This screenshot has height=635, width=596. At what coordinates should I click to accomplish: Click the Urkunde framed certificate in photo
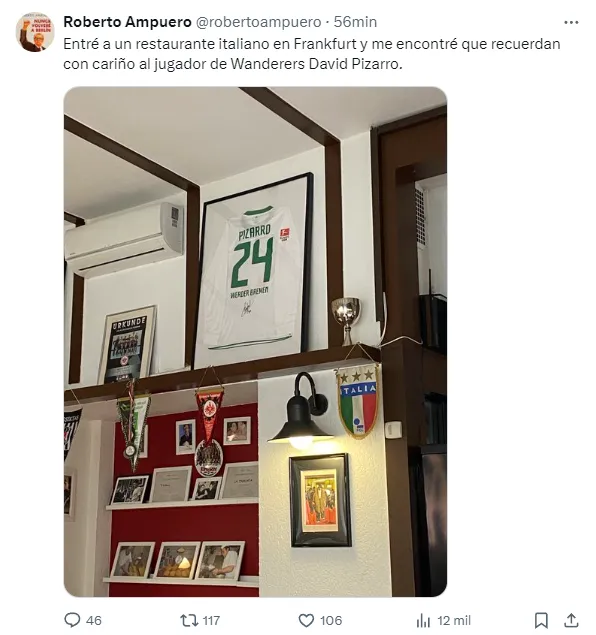127,345
